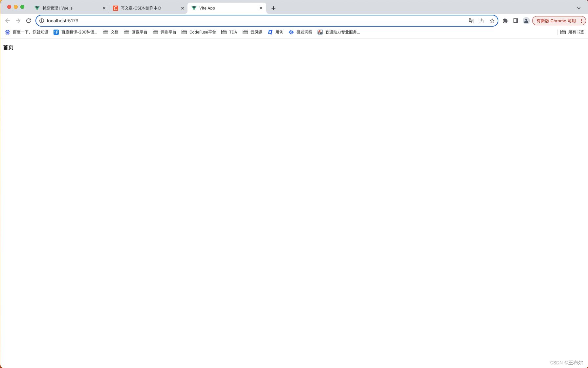Click the Chrome update available button
The image size is (588, 368).
(x=556, y=21)
